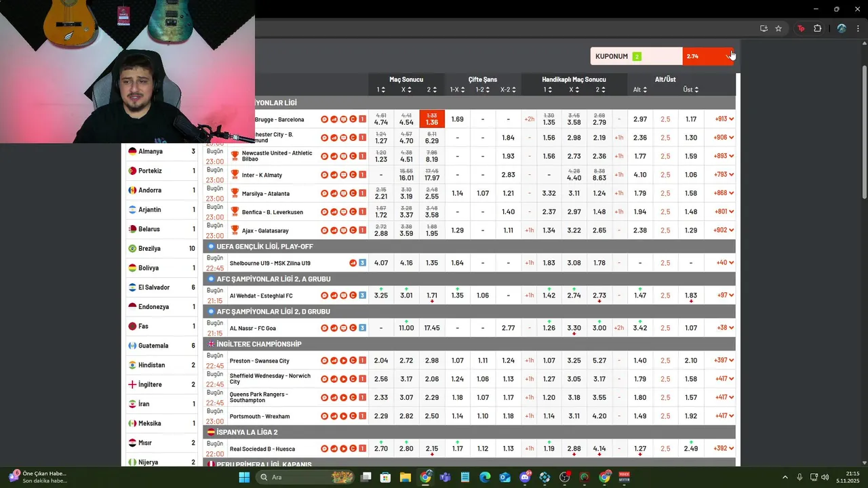Click third message icon in Newcastle United row
868x488 pixels.
click(344, 157)
